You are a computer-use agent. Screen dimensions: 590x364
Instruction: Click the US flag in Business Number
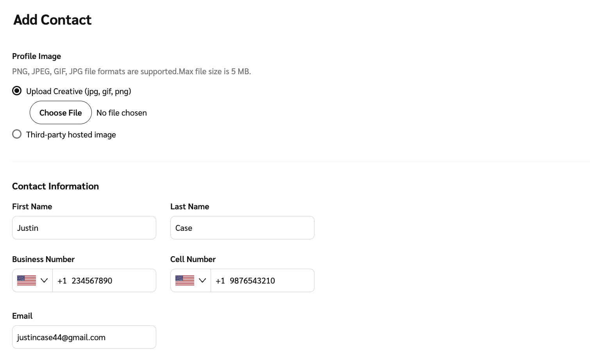27,280
